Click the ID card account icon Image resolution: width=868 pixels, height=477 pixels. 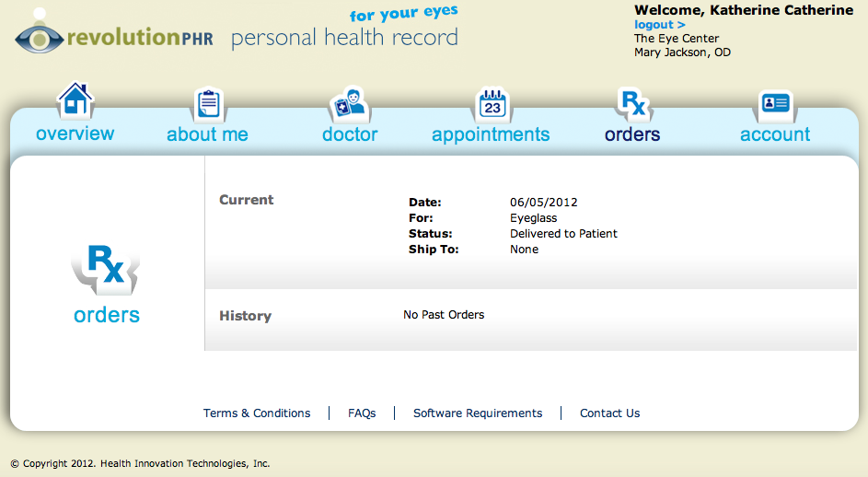click(x=775, y=104)
